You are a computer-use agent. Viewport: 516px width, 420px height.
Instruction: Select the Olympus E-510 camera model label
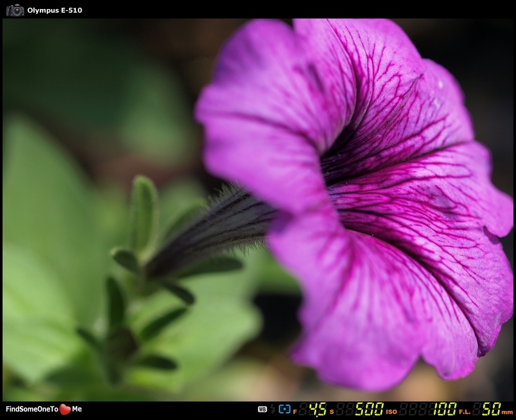[55, 10]
